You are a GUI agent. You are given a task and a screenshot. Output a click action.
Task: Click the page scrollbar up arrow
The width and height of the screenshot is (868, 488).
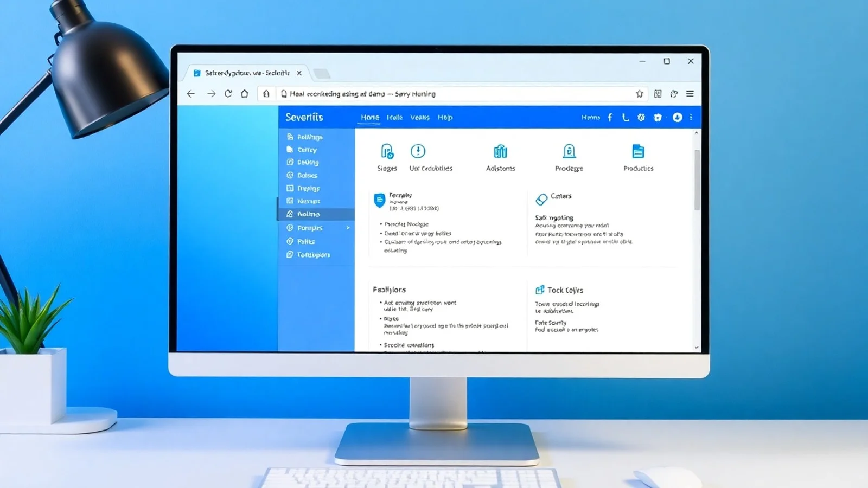[697, 133]
